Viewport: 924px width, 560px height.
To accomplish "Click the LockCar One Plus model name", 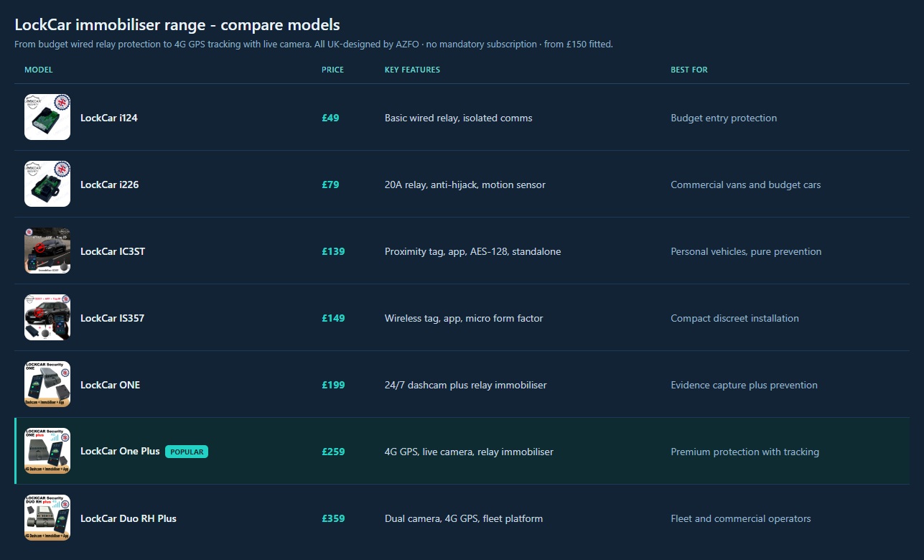I will [120, 452].
